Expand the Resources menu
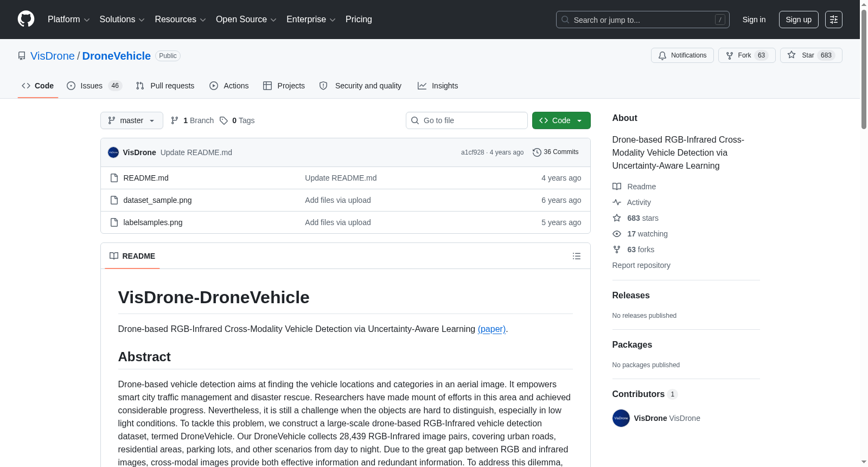The image size is (868, 467). coord(180,20)
